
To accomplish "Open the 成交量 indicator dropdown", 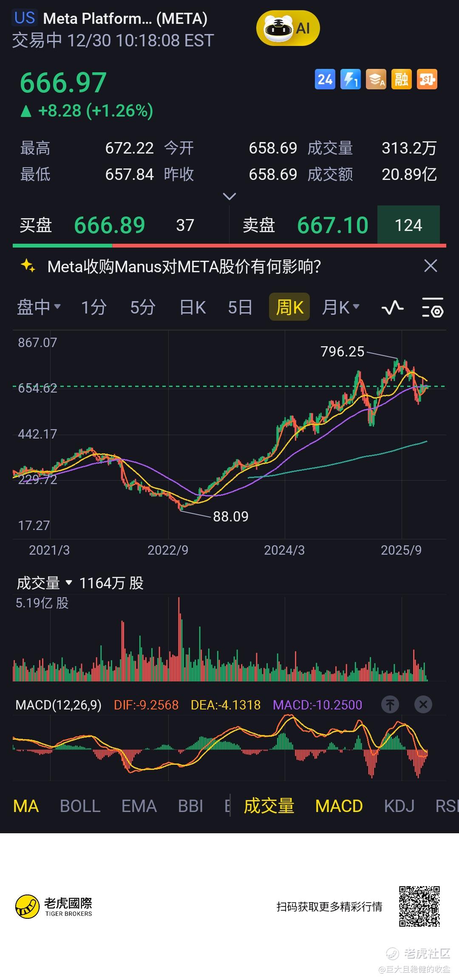I will (44, 583).
